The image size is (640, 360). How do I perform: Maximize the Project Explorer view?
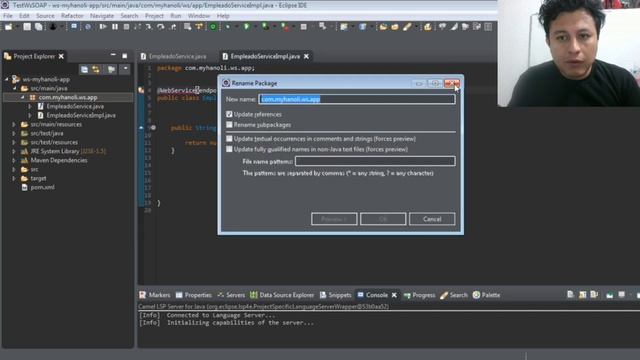pyautogui.click(x=125, y=56)
